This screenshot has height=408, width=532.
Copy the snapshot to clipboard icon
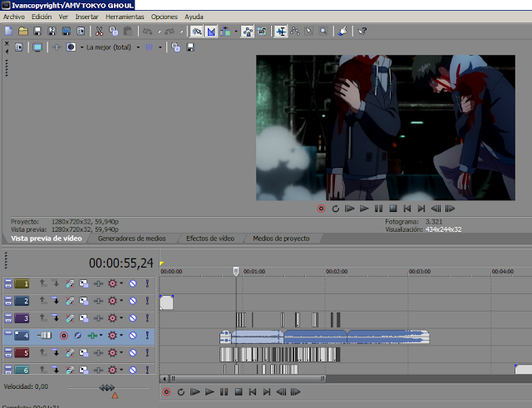coord(175,47)
